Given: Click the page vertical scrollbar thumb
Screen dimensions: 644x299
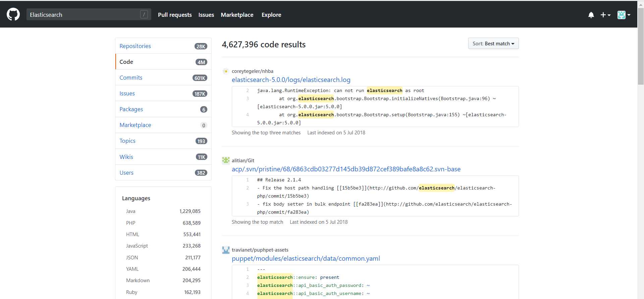Looking at the screenshot, I should (641, 46).
